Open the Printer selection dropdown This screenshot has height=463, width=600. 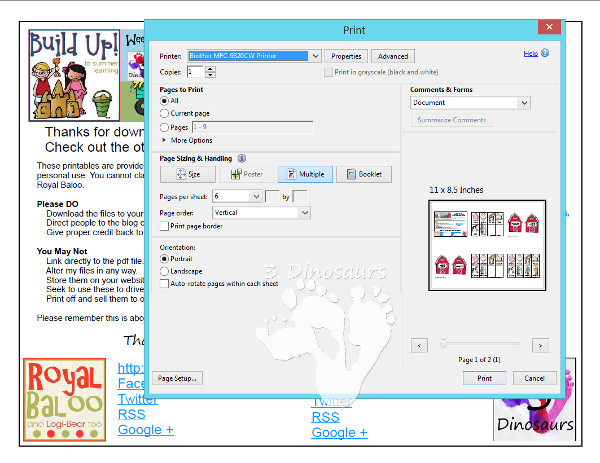click(x=315, y=56)
